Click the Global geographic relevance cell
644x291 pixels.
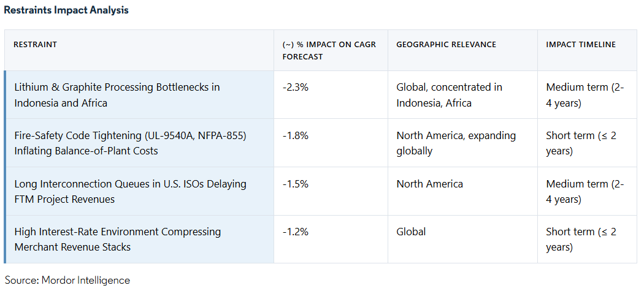tap(411, 232)
